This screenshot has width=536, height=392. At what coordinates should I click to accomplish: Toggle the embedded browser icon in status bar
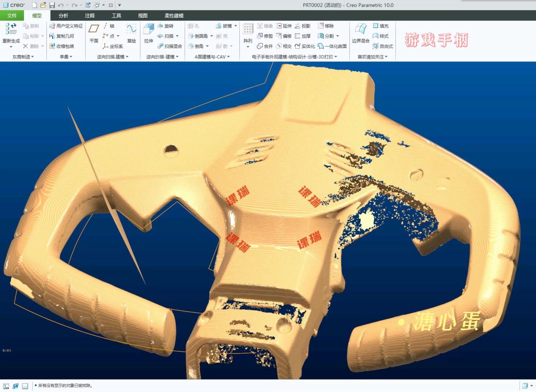[16, 386]
